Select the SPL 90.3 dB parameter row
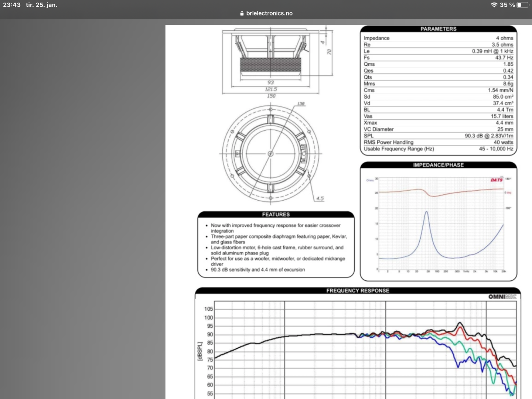This screenshot has width=532, height=399. click(438, 136)
